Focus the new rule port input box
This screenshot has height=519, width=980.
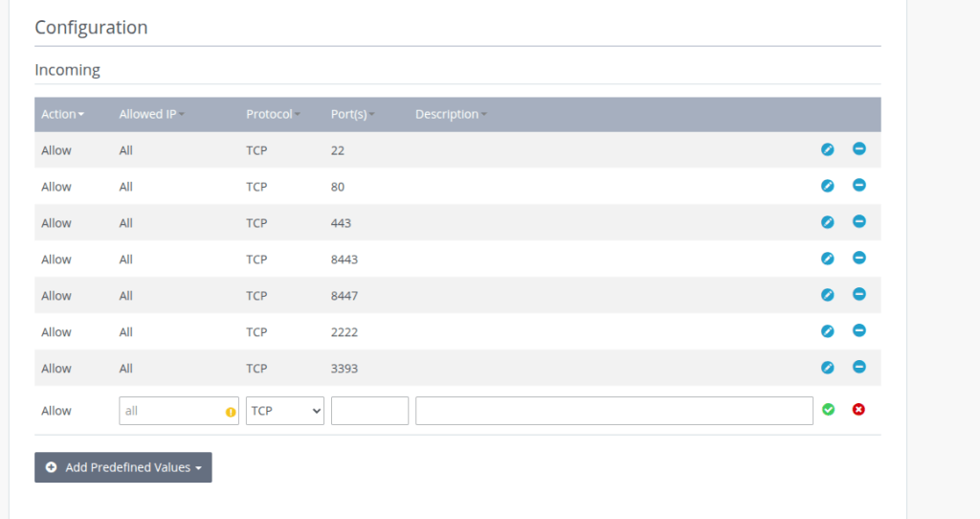369,411
